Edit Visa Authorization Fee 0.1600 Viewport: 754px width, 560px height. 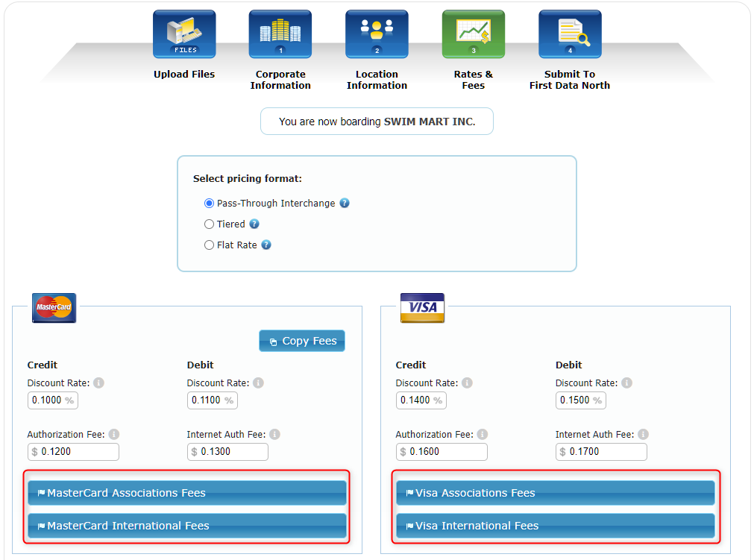pyautogui.click(x=442, y=452)
